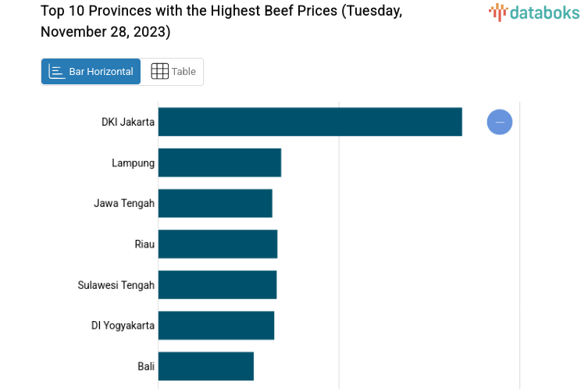
Task: Click the Jawa Tengah axis label
Action: (124, 203)
